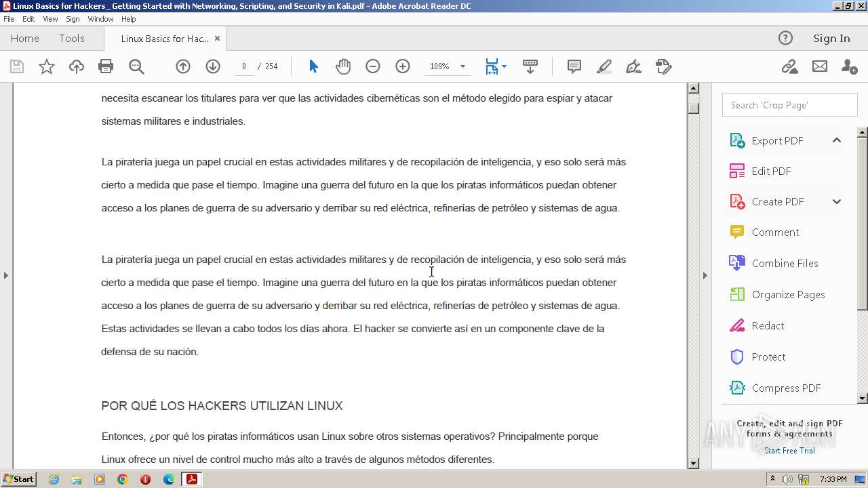Viewport: 868px width, 488px height.
Task: Switch to the Home tab
Action: click(x=25, y=39)
